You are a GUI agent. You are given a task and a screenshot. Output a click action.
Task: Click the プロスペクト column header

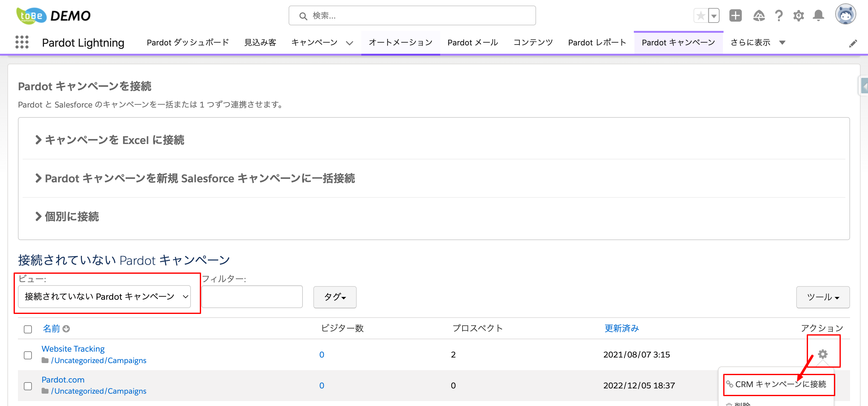[478, 328]
